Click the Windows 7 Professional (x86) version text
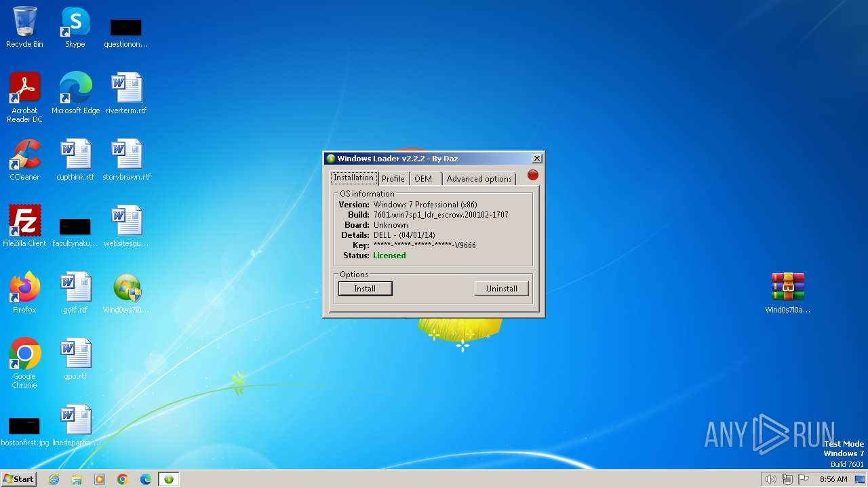868x488 pixels. [x=425, y=205]
